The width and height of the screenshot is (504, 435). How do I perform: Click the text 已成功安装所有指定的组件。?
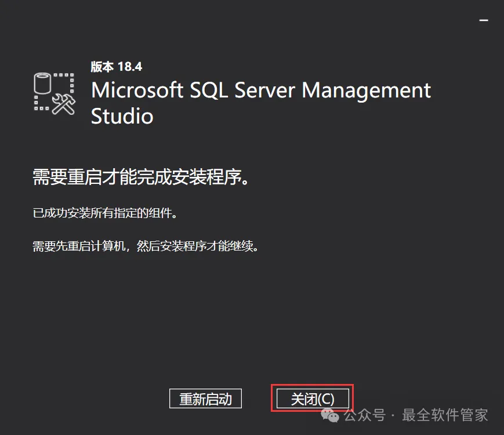[105, 213]
